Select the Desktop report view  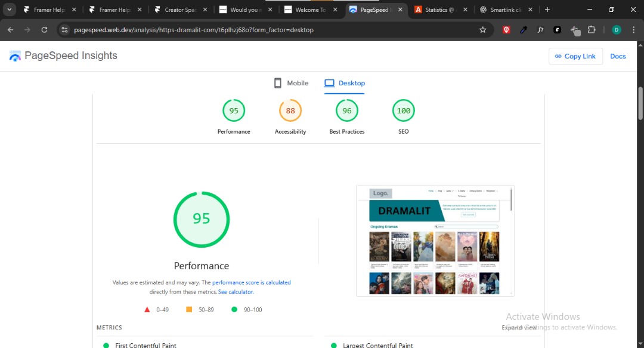point(344,82)
